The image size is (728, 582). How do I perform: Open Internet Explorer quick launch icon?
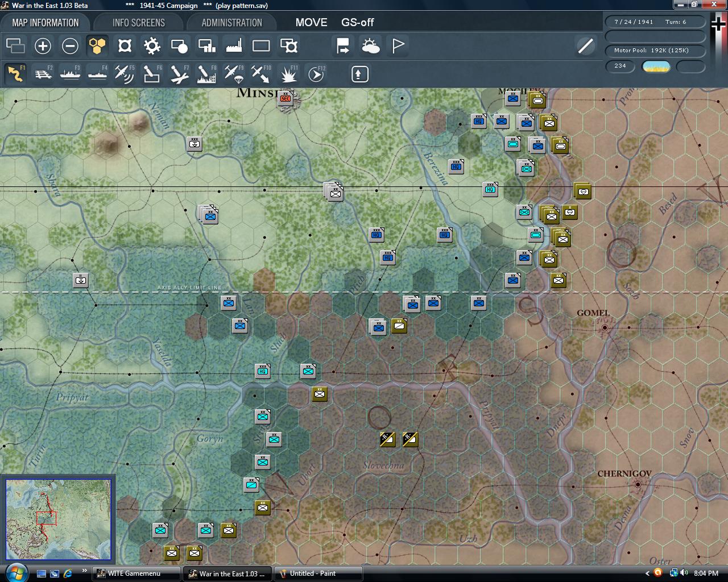68,573
